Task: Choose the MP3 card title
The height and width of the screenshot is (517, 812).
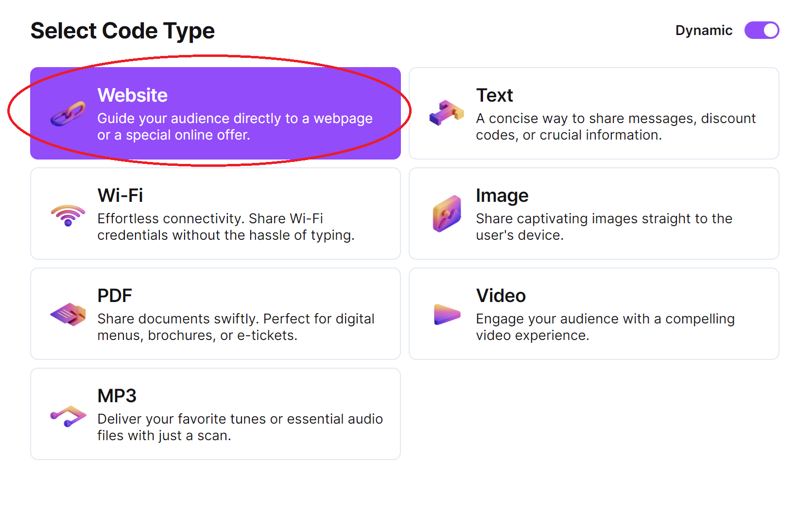Action: point(117,396)
